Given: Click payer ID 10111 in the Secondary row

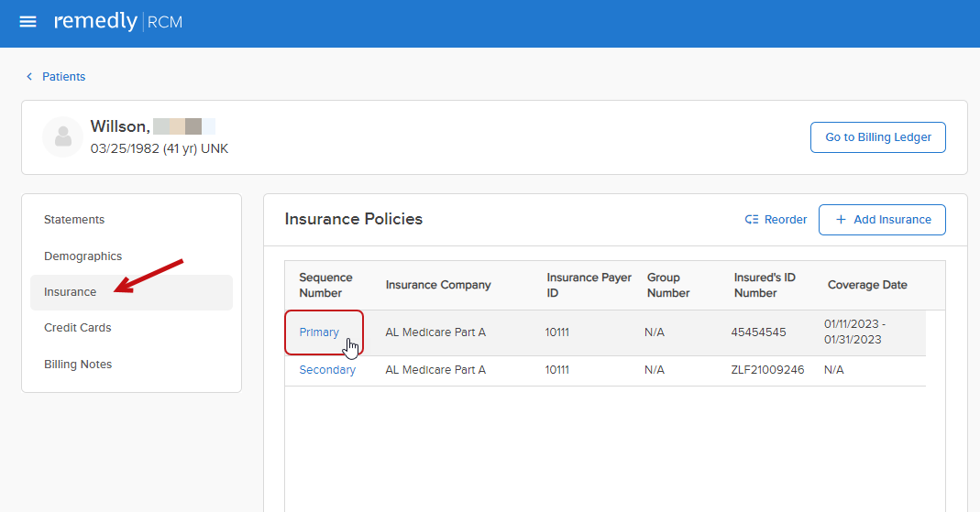Looking at the screenshot, I should pyautogui.click(x=556, y=370).
